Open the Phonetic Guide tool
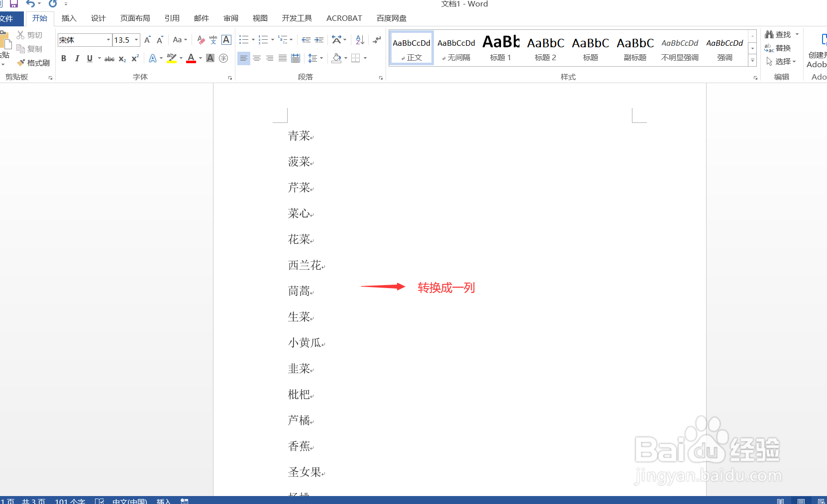 click(213, 40)
